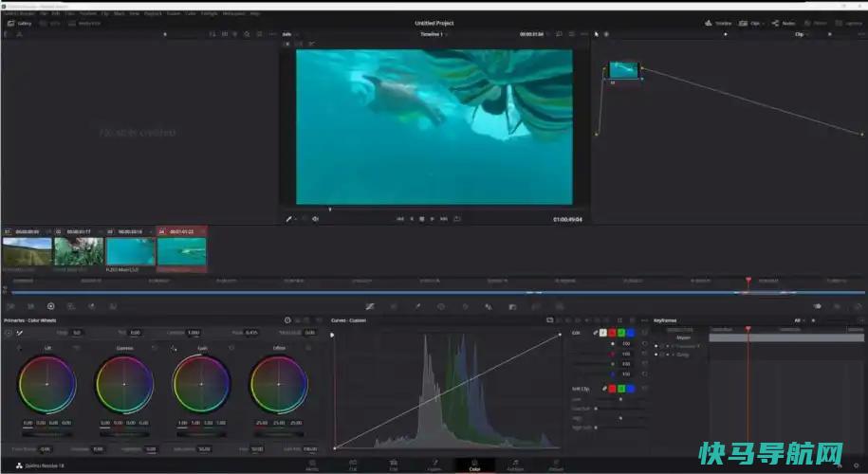The height and width of the screenshot is (474, 868).
Task: Switch to the Edit page tab
Action: 393,465
